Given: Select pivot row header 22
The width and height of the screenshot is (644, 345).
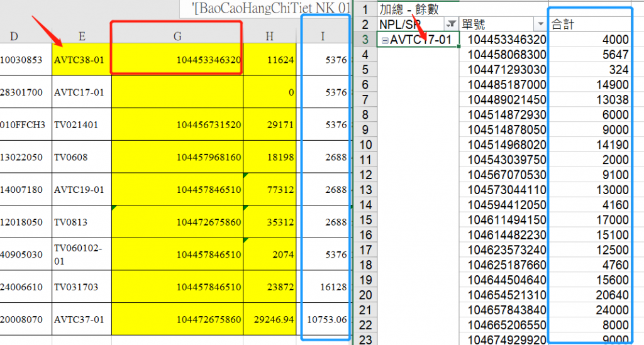Looking at the screenshot, I should [x=365, y=325].
